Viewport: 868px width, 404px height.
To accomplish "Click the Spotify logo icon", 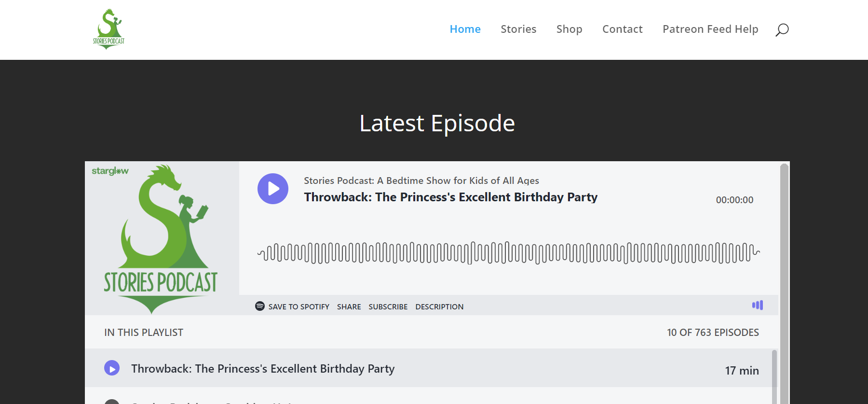I will coord(260,306).
